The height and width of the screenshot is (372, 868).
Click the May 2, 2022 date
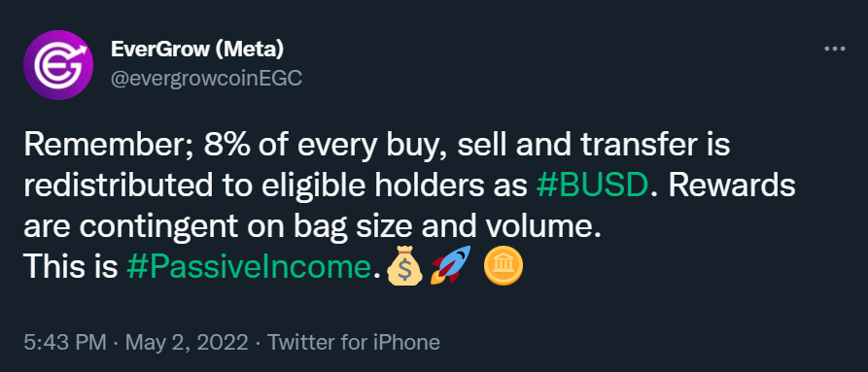click(187, 343)
